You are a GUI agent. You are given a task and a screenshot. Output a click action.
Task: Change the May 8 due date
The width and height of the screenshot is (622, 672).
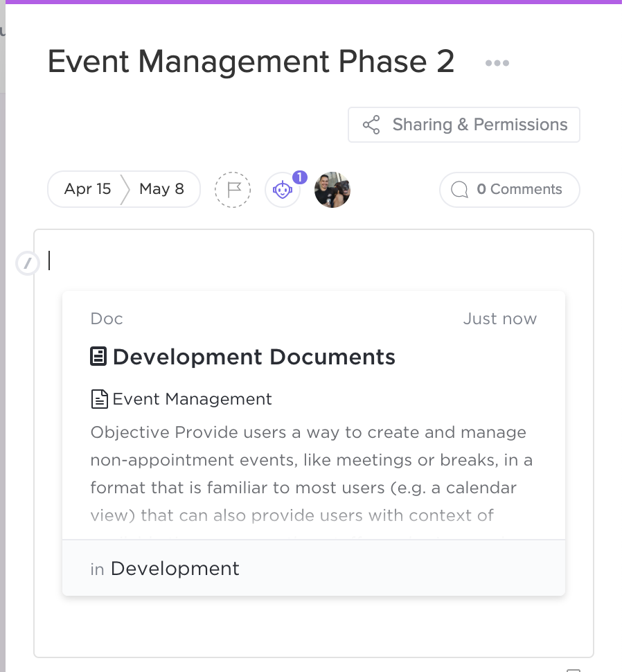[161, 189]
